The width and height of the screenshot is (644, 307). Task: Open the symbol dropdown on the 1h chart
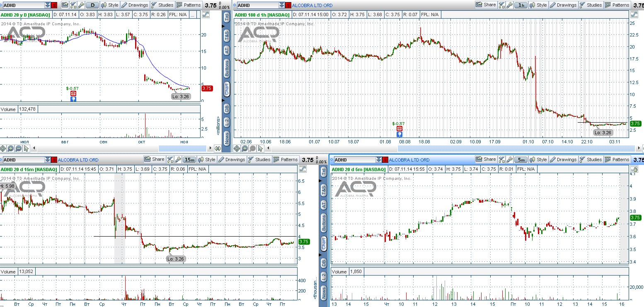click(282, 5)
